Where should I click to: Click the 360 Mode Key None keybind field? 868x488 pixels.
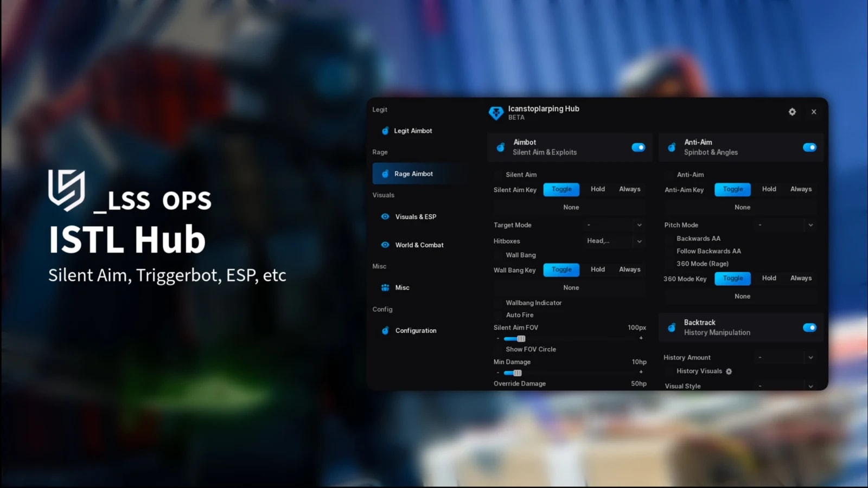point(742,296)
